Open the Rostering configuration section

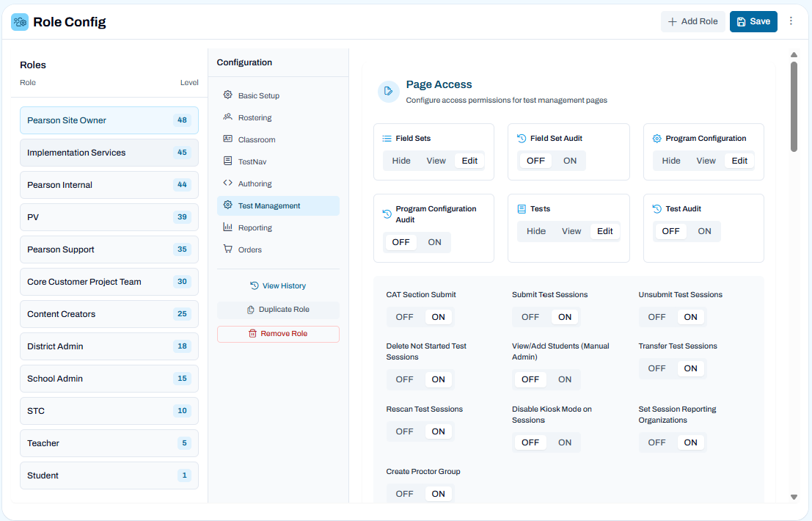[278, 117]
